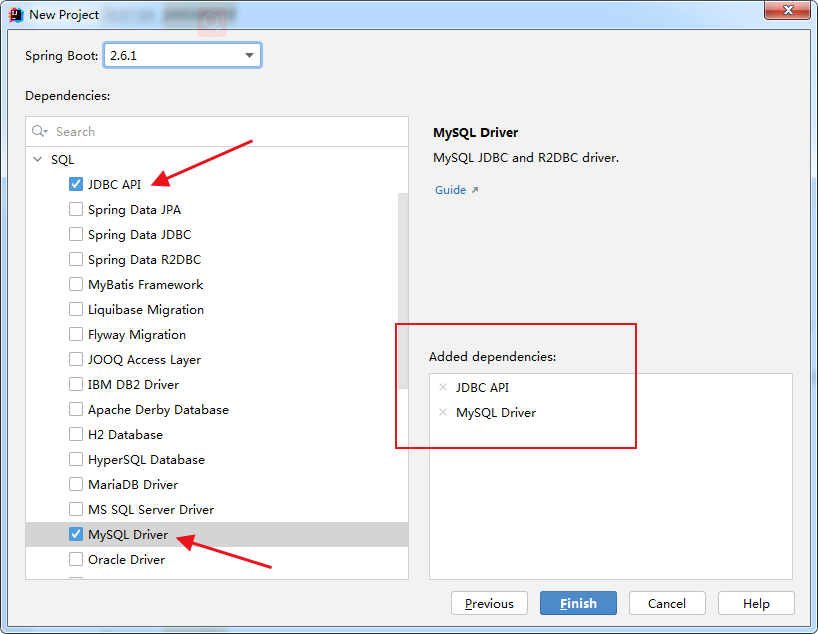Click Finish to create project
Viewport: 818px width, 634px height.
(x=578, y=603)
